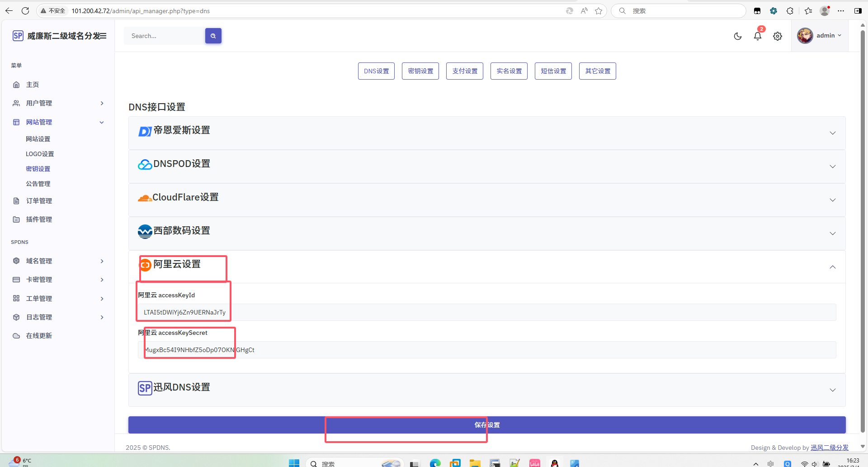
Task: Open Windows Start menu
Action: point(294,463)
